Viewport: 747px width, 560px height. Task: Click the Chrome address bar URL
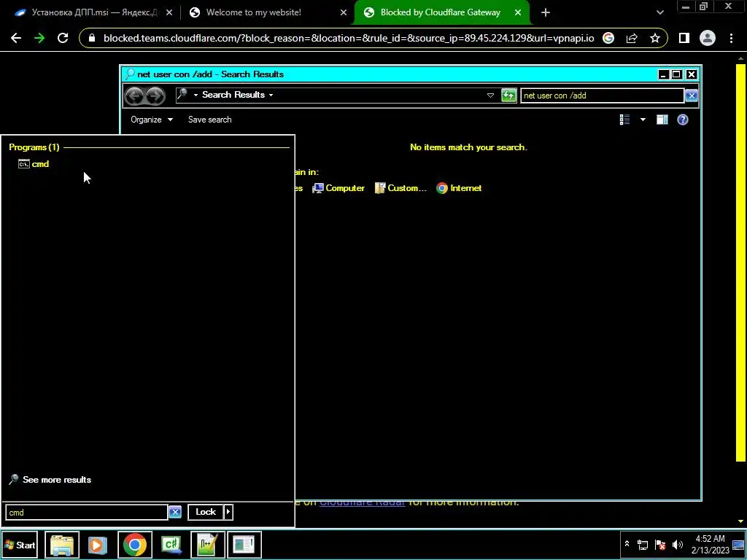coord(349,38)
